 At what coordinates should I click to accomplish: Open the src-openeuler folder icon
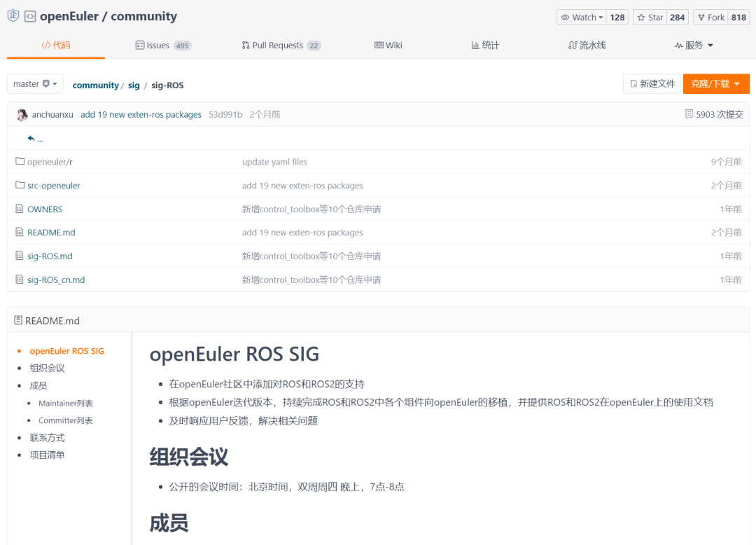21,185
